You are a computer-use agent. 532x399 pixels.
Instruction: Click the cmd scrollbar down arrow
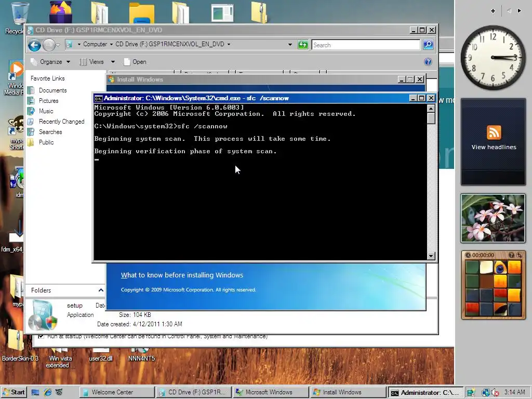coord(431,256)
